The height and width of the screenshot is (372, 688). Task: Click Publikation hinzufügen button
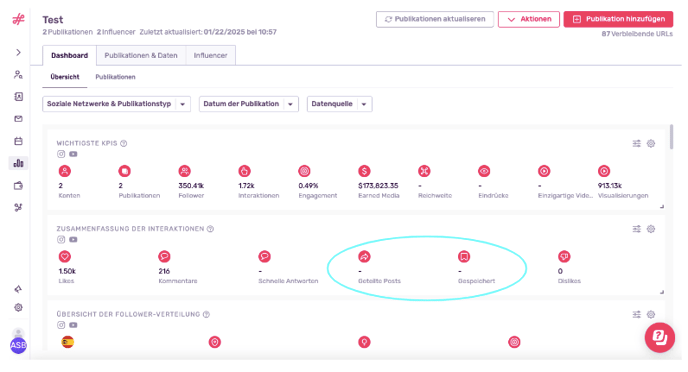(x=618, y=19)
